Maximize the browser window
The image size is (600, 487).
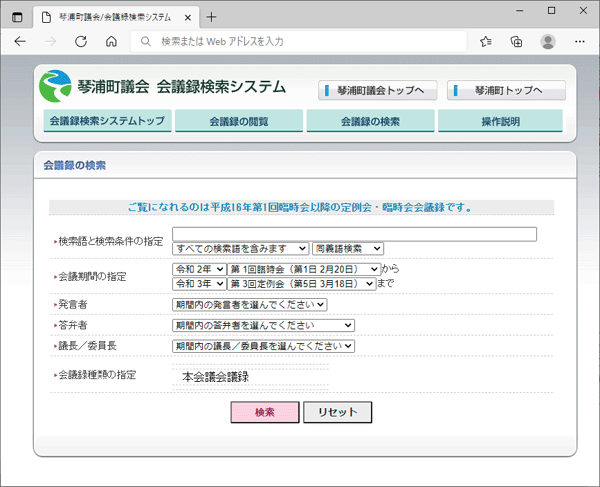click(551, 11)
